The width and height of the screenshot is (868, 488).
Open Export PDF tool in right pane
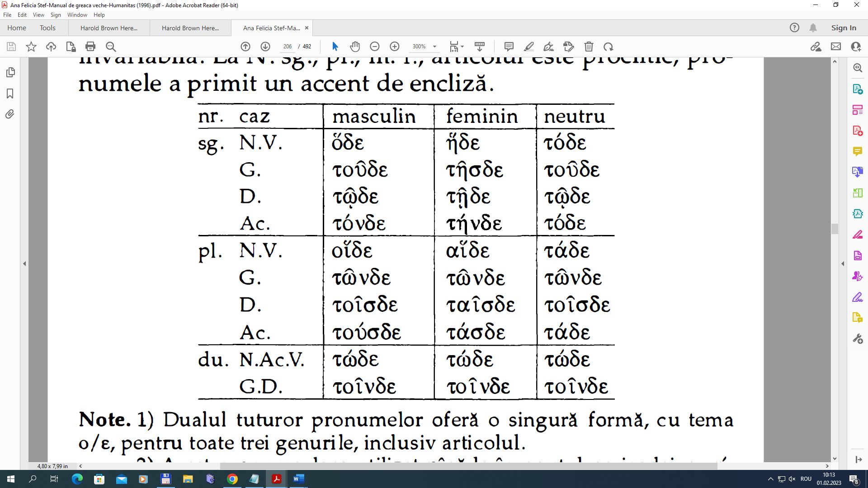pos(858,89)
